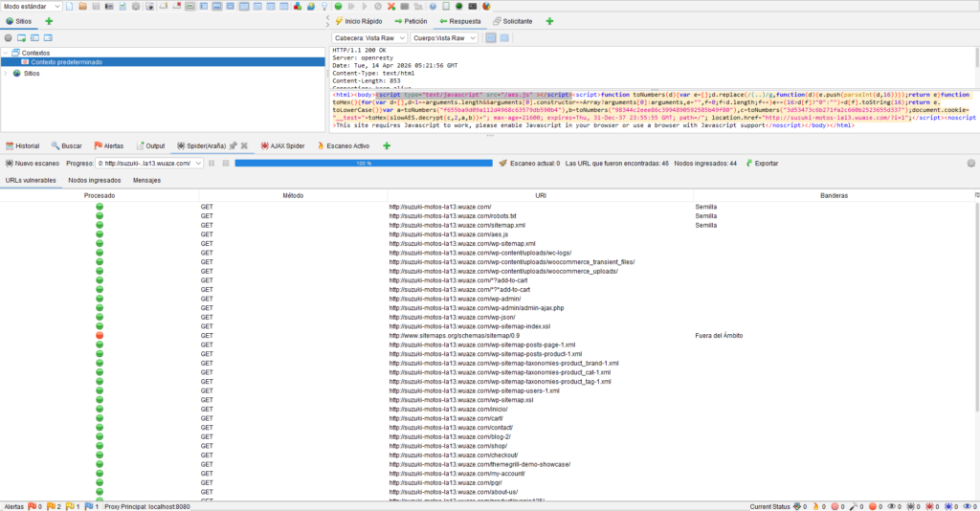Click the /aes.js URL row
Image resolution: width=980 pixels, height=511 pixels.
click(487, 234)
